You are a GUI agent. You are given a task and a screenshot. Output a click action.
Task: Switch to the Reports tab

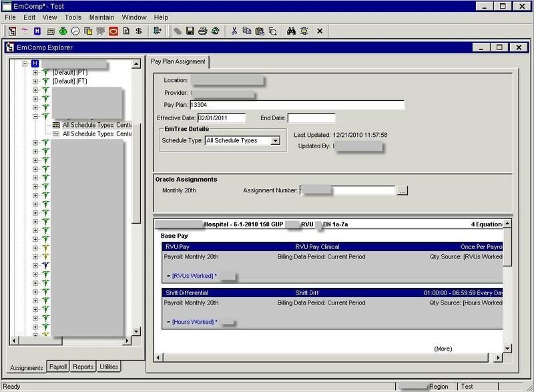tap(83, 367)
